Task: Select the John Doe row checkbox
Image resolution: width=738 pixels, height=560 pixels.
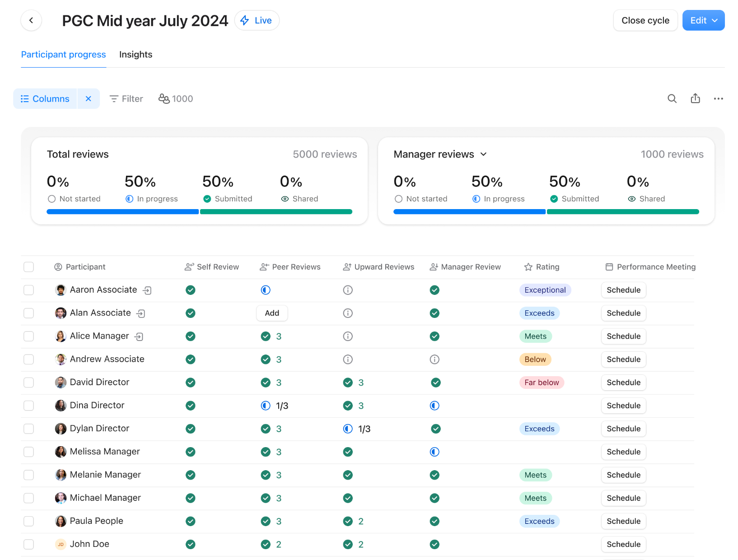Action: 28,544
